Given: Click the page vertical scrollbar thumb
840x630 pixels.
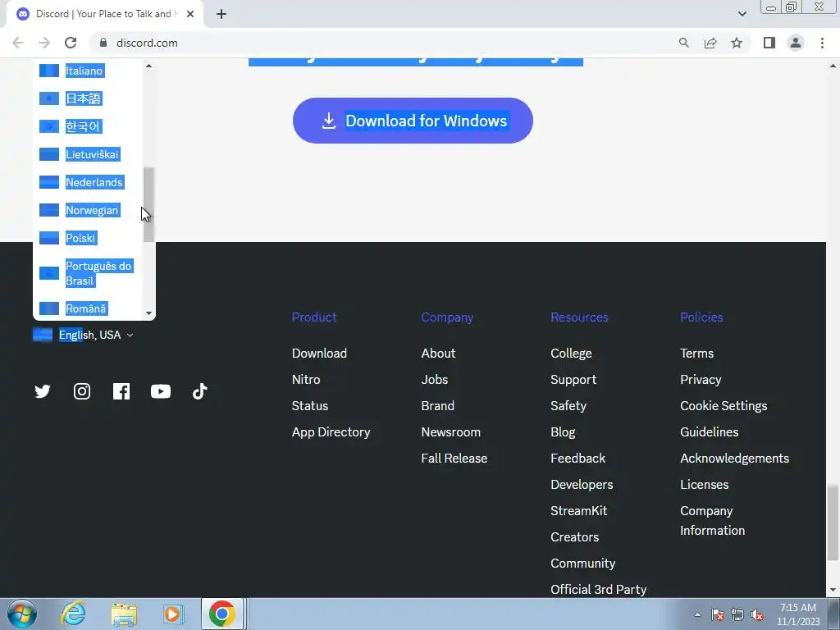Looking at the screenshot, I should pyautogui.click(x=833, y=521).
